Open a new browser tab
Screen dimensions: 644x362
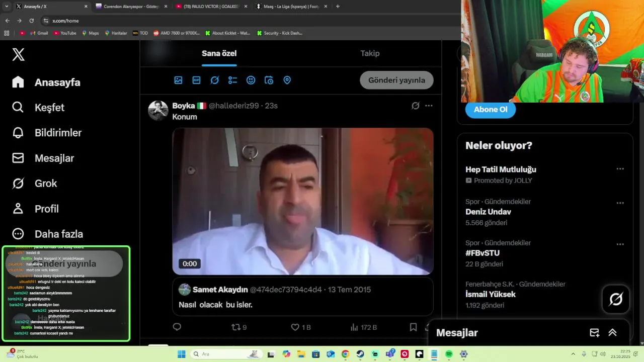[x=338, y=7]
